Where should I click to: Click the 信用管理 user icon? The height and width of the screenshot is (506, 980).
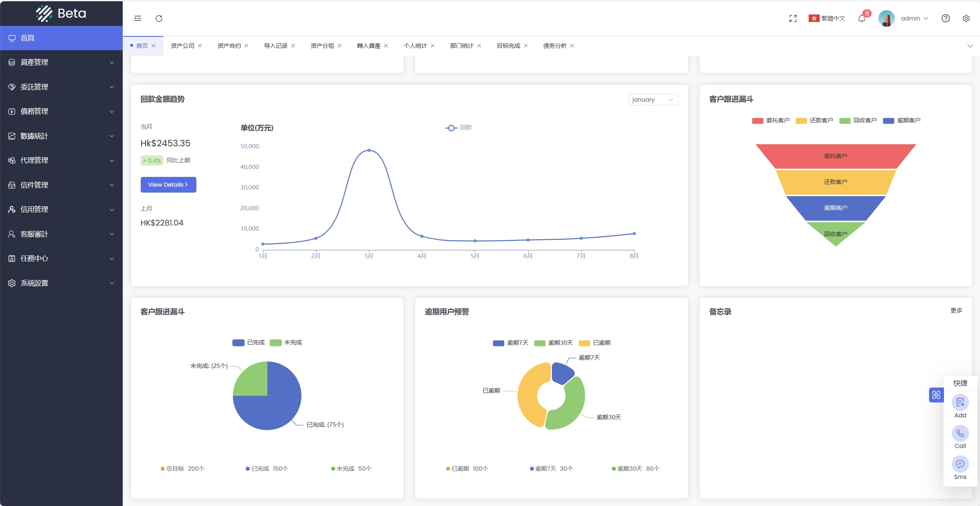[x=12, y=209]
